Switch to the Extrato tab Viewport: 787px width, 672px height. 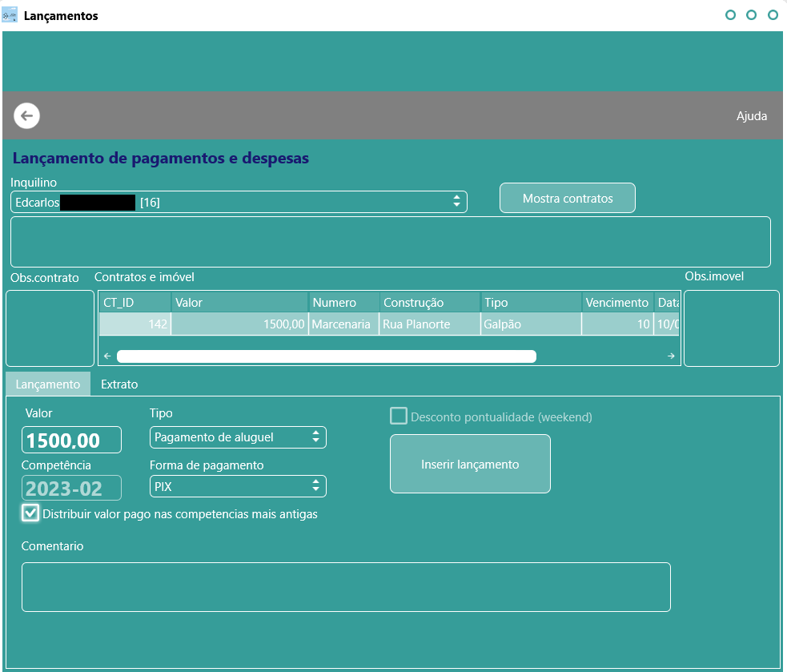point(119,384)
